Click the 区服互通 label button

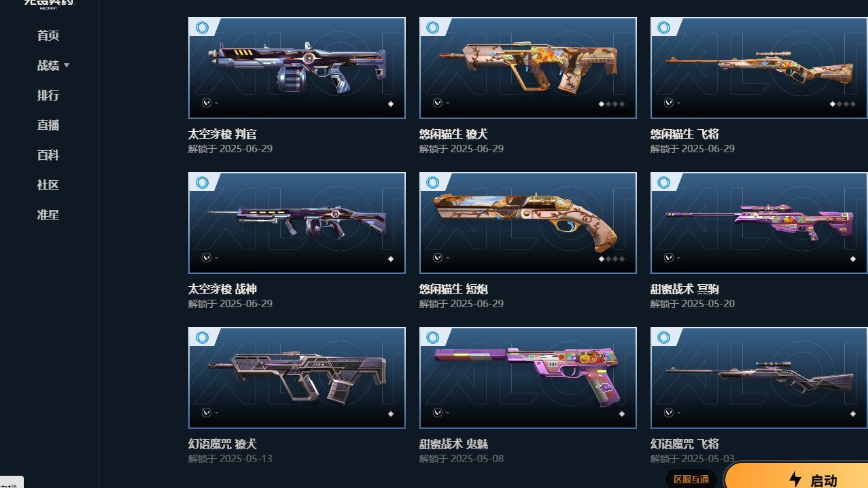tap(691, 479)
